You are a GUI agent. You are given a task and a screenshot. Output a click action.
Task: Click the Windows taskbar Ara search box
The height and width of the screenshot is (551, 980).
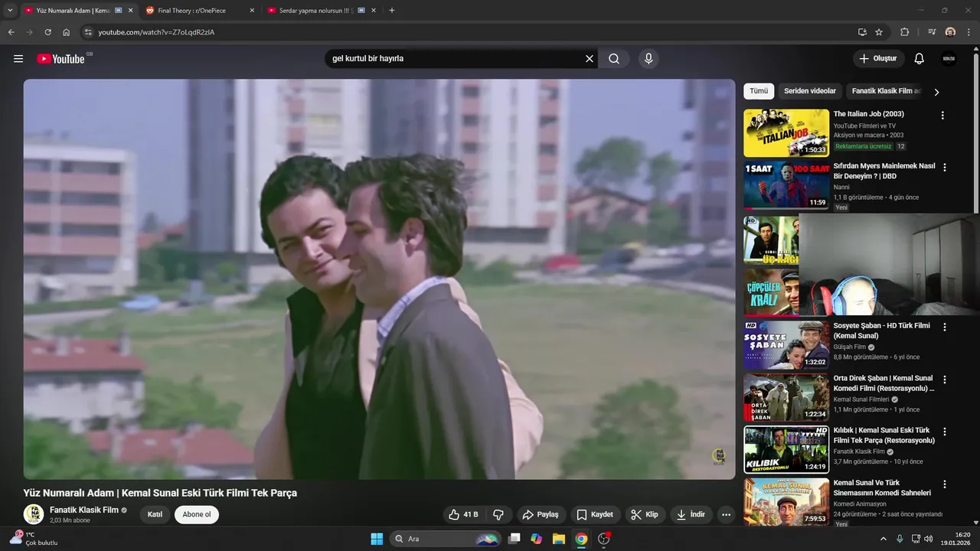click(x=446, y=539)
